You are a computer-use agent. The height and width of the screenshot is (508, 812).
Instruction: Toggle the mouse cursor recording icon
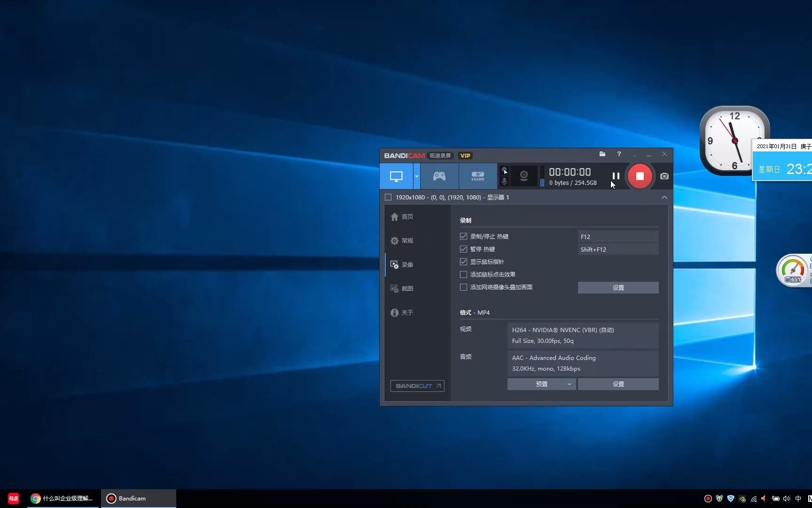coord(504,170)
